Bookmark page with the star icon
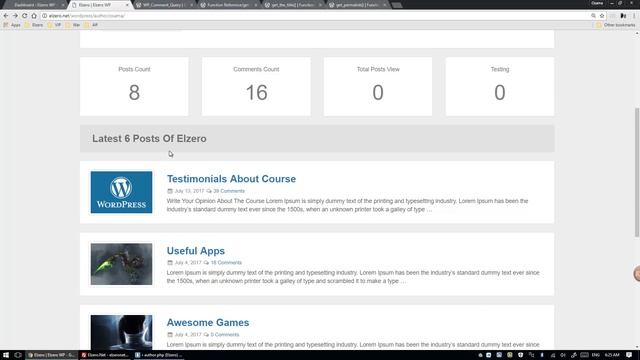The width and height of the screenshot is (640, 360). pyautogui.click(x=602, y=16)
